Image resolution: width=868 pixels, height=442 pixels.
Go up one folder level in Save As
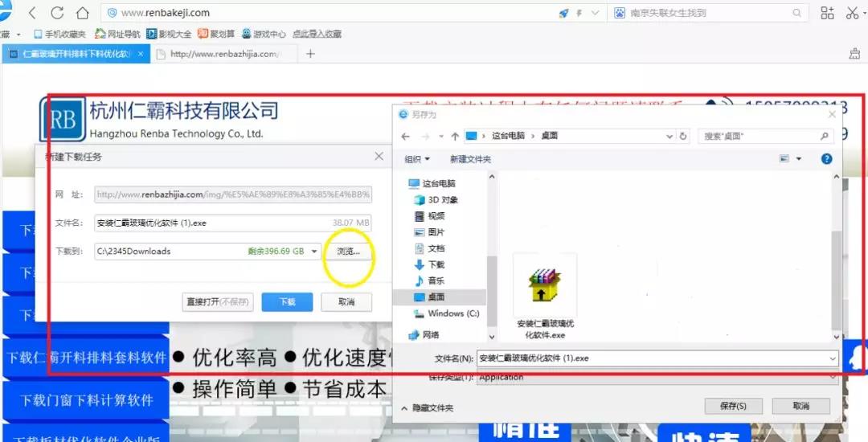coord(455,136)
